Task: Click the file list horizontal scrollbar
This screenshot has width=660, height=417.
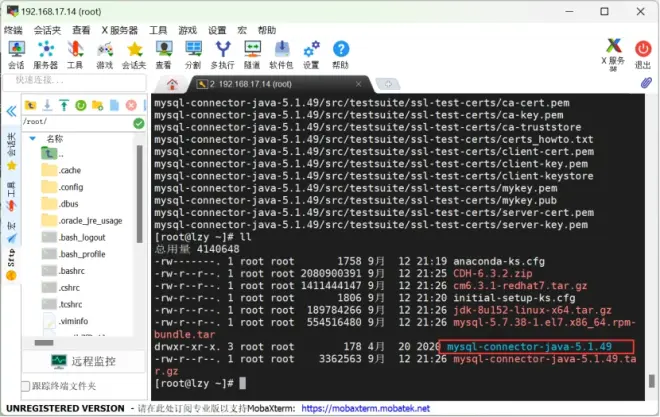Action: pyautogui.click(x=44, y=343)
